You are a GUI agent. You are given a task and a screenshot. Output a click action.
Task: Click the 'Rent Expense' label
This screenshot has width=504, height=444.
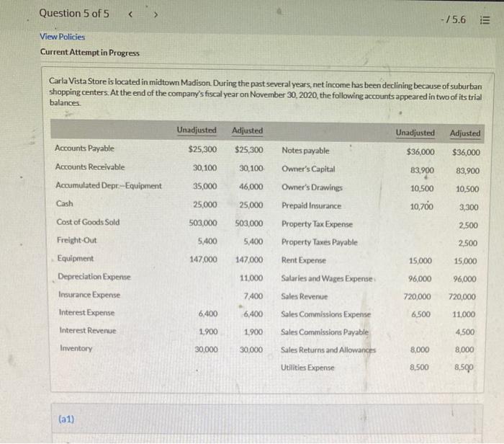point(303,260)
